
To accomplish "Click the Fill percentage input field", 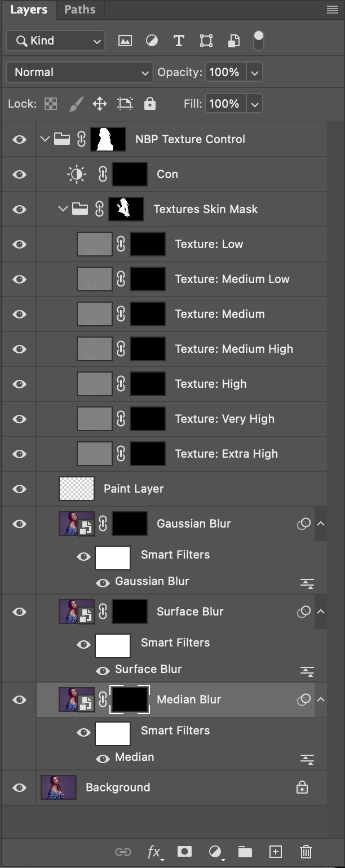I will coord(224,104).
